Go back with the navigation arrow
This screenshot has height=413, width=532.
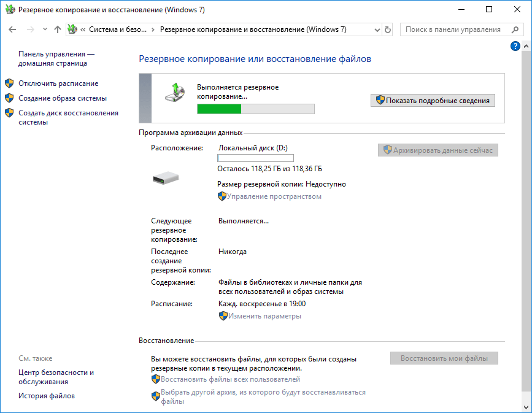12,29
